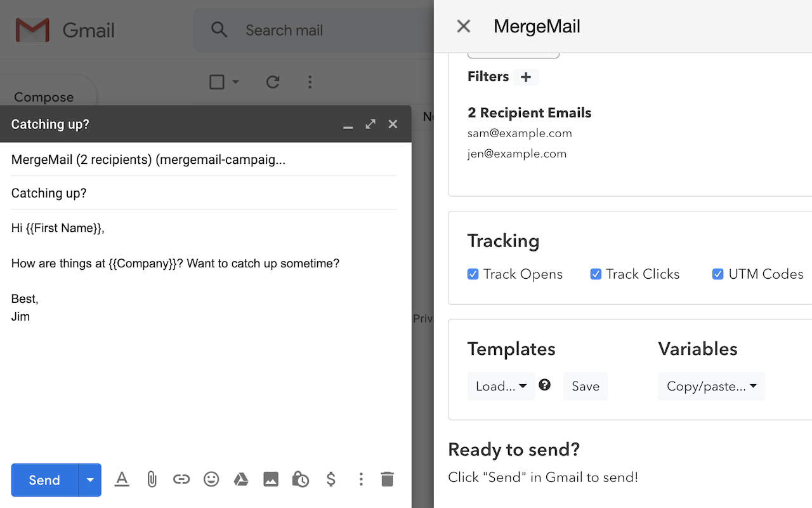This screenshot has height=508, width=812.
Task: Toggle confidential mode lock-clock icon
Action: pos(301,479)
